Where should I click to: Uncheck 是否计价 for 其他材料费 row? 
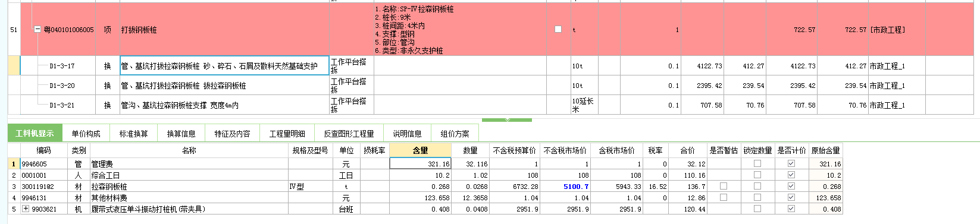point(791,198)
